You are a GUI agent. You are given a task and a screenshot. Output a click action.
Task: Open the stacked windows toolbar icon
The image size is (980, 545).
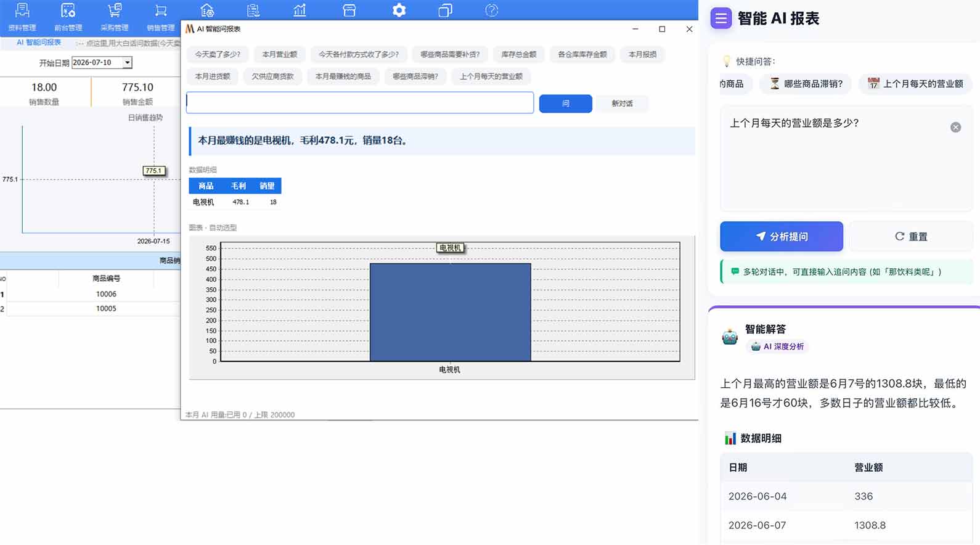pyautogui.click(x=445, y=10)
